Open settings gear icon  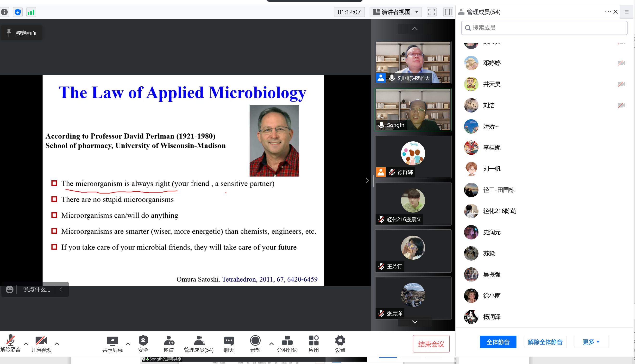tap(340, 340)
